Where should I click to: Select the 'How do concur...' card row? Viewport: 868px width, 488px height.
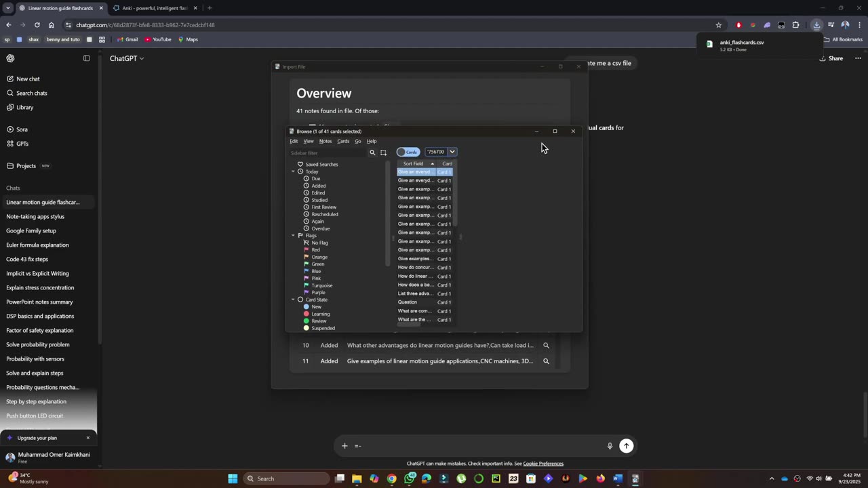tap(425, 267)
